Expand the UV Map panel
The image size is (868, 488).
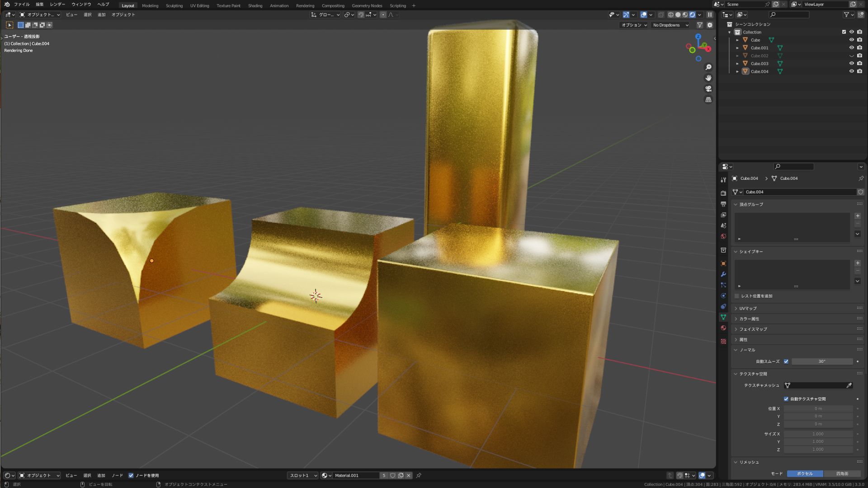pyautogui.click(x=748, y=309)
